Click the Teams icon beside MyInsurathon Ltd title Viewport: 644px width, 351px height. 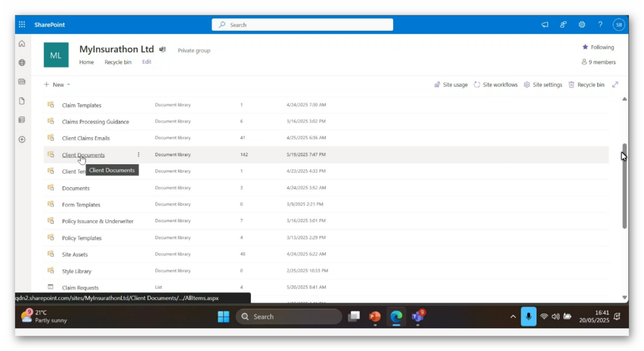pos(163,50)
